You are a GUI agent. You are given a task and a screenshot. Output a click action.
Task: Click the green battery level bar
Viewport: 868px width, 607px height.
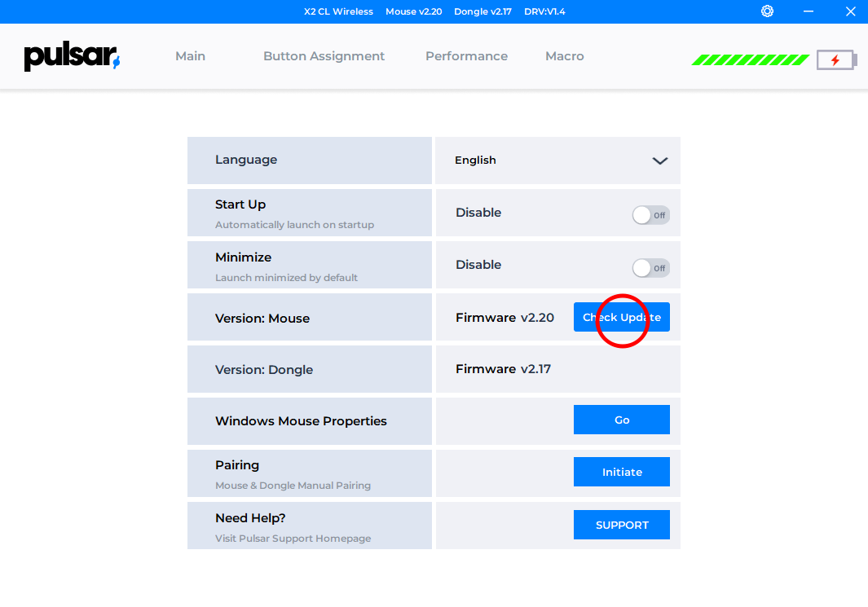pos(750,59)
